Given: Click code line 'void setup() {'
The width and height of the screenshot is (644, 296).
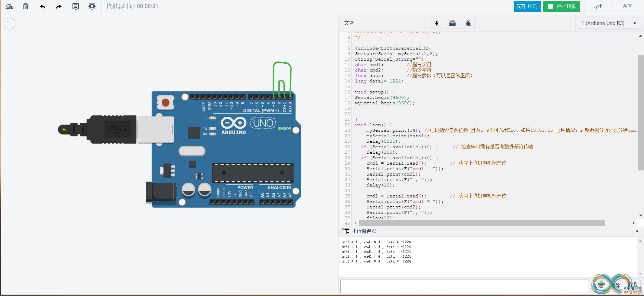Looking at the screenshot, I should (x=375, y=92).
